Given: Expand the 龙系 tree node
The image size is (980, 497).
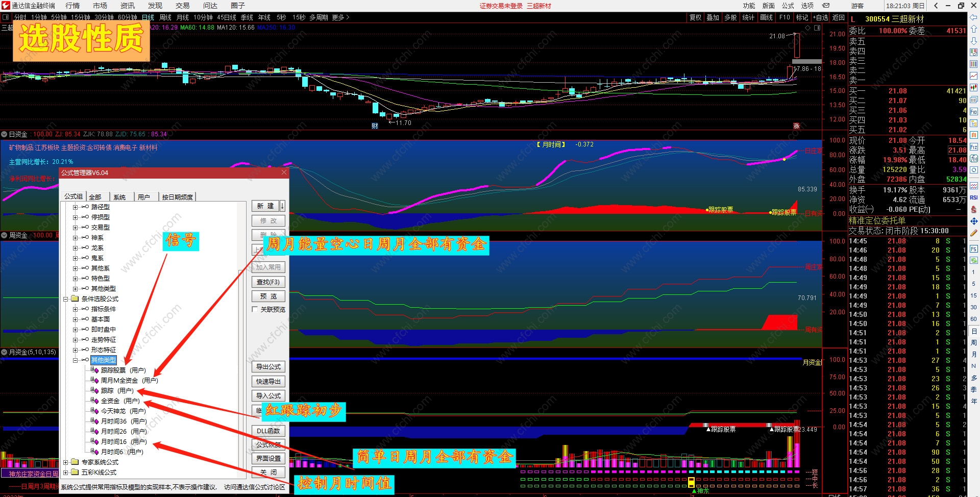Looking at the screenshot, I should click(75, 248).
